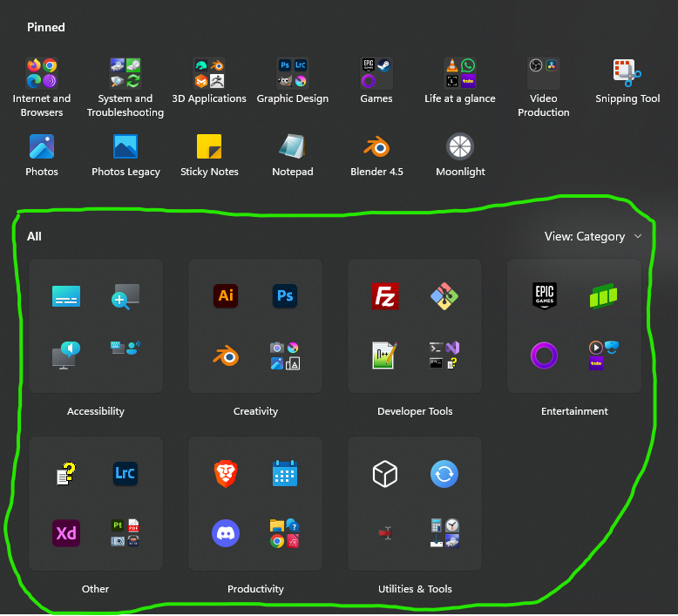Launch Brave browser in Productivity

pyautogui.click(x=226, y=474)
